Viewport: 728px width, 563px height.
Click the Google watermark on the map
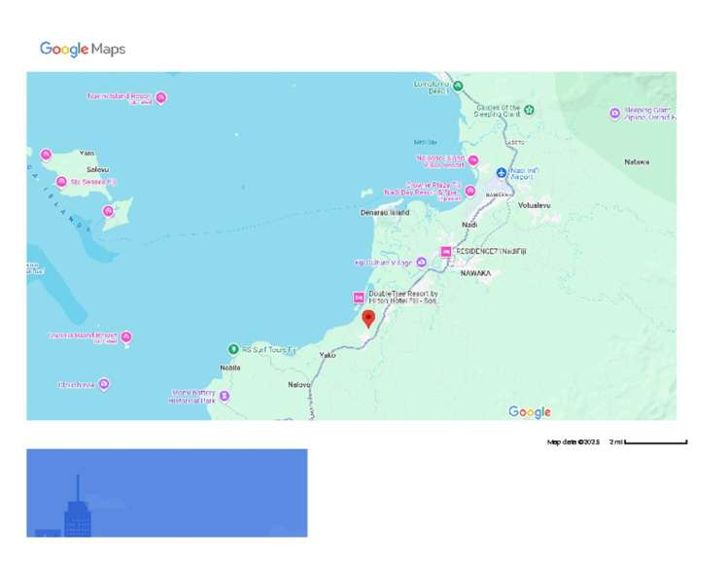tap(530, 412)
